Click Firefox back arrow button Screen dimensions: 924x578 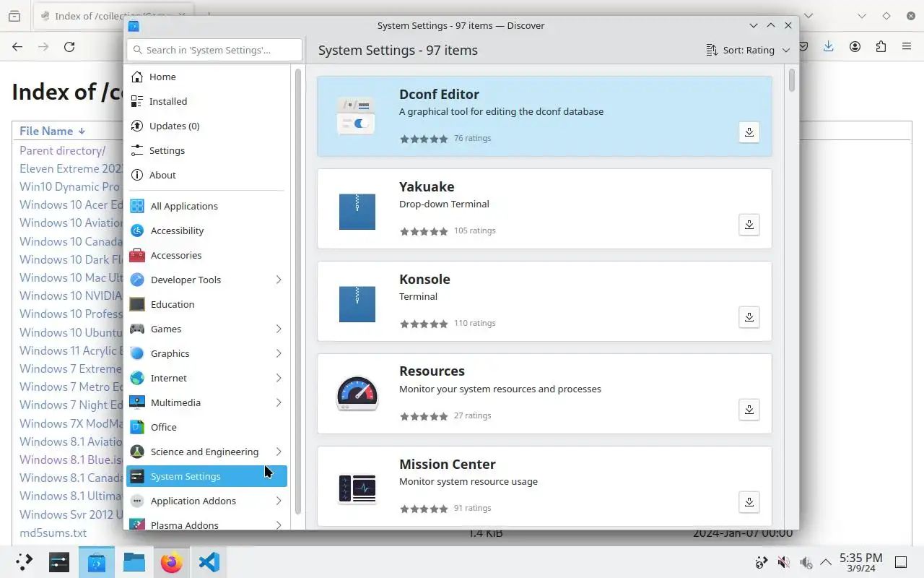click(17, 46)
